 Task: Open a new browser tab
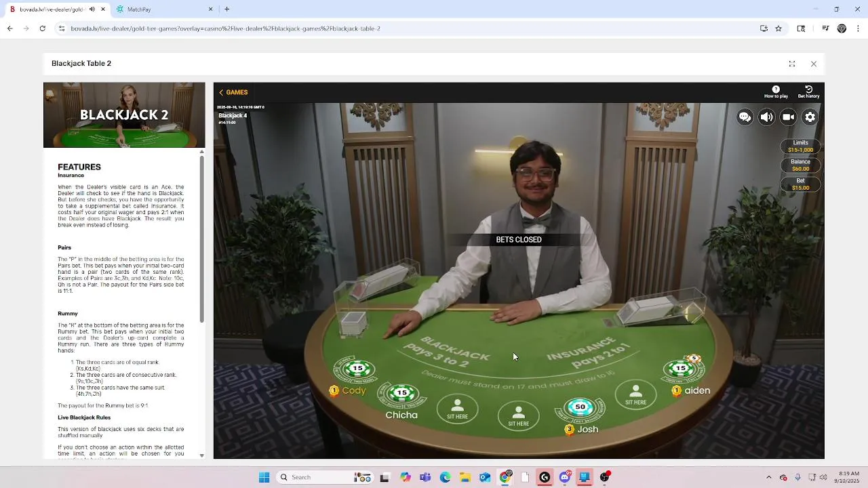point(226,9)
